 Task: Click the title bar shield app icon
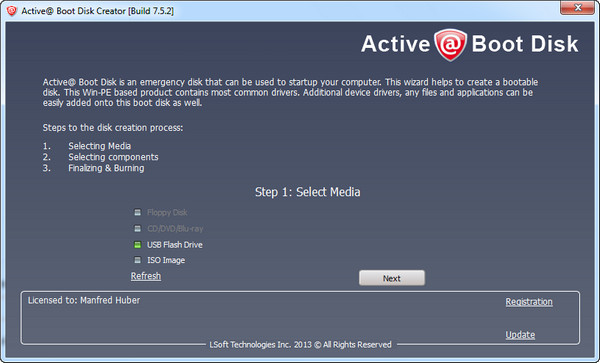point(12,11)
